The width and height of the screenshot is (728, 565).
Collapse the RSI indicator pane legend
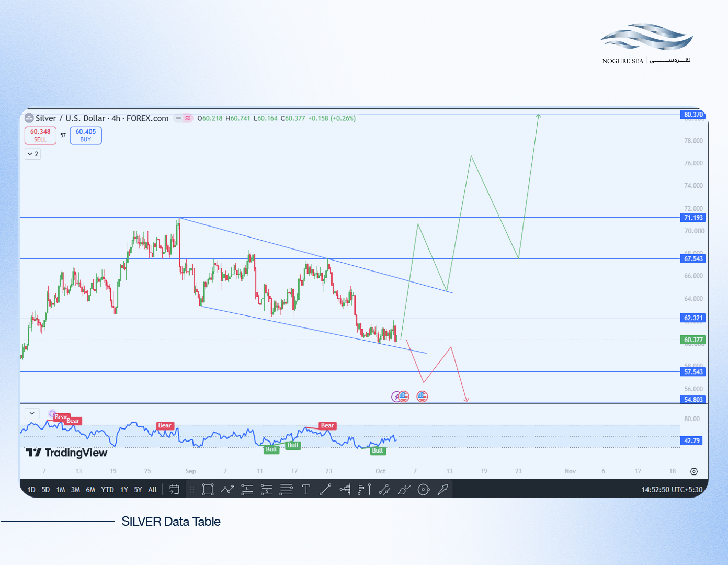[32, 413]
